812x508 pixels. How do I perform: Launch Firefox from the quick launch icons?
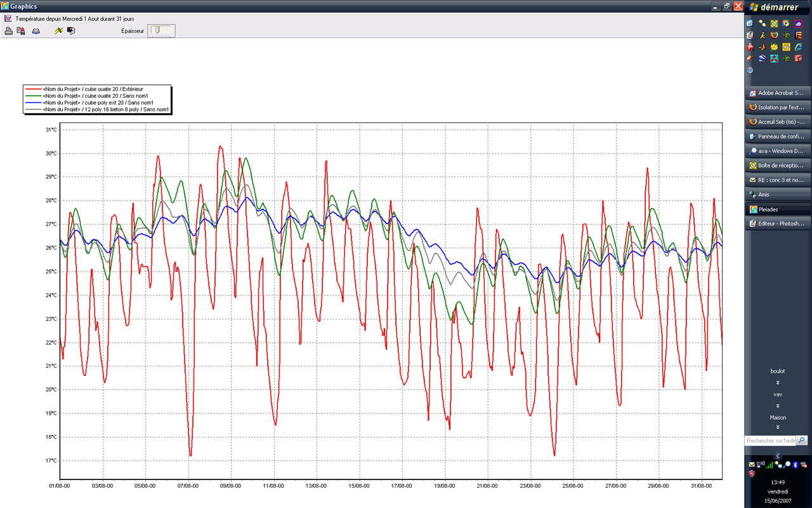[x=774, y=35]
